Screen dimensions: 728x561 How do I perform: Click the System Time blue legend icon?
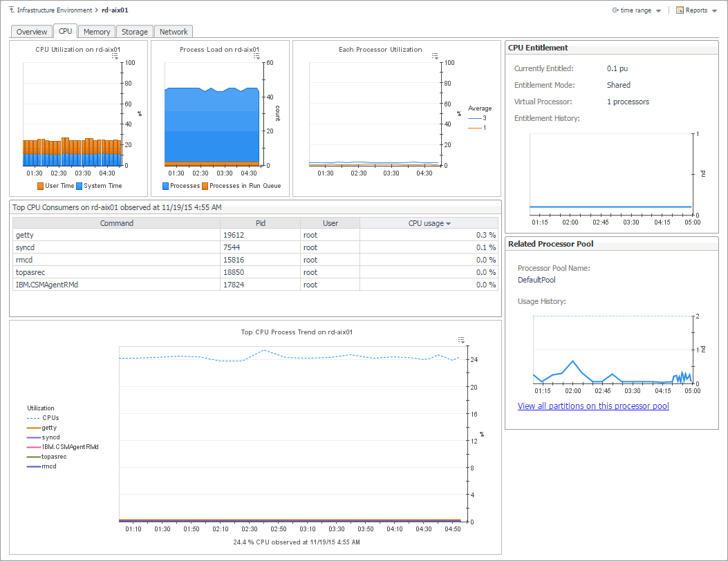pyautogui.click(x=79, y=187)
